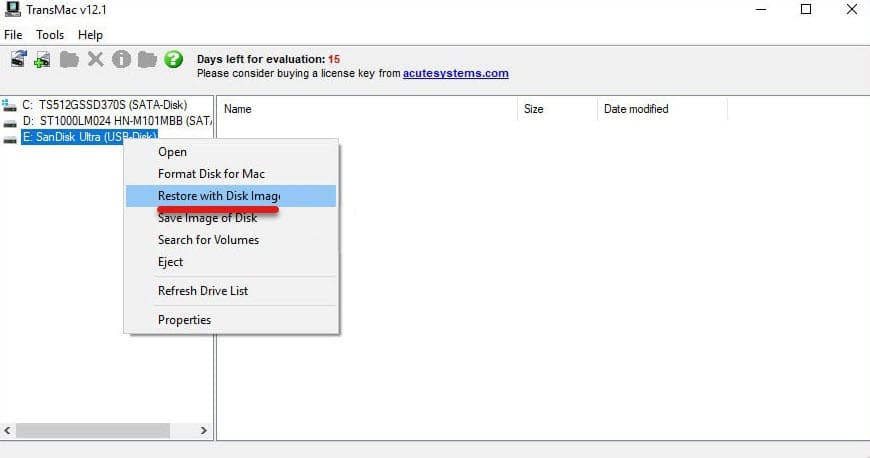870x458 pixels.
Task: Click the greyed folder icon beside the green help icon
Action: [x=147, y=59]
